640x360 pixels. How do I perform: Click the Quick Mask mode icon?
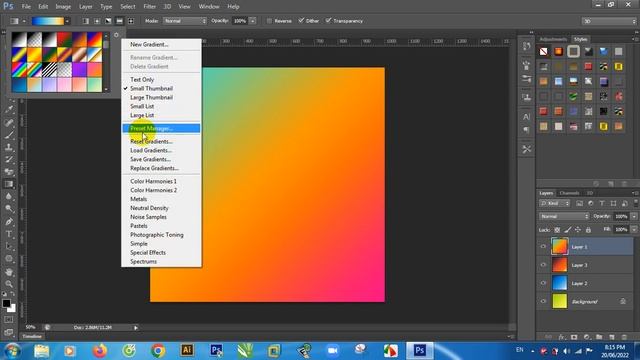9,320
